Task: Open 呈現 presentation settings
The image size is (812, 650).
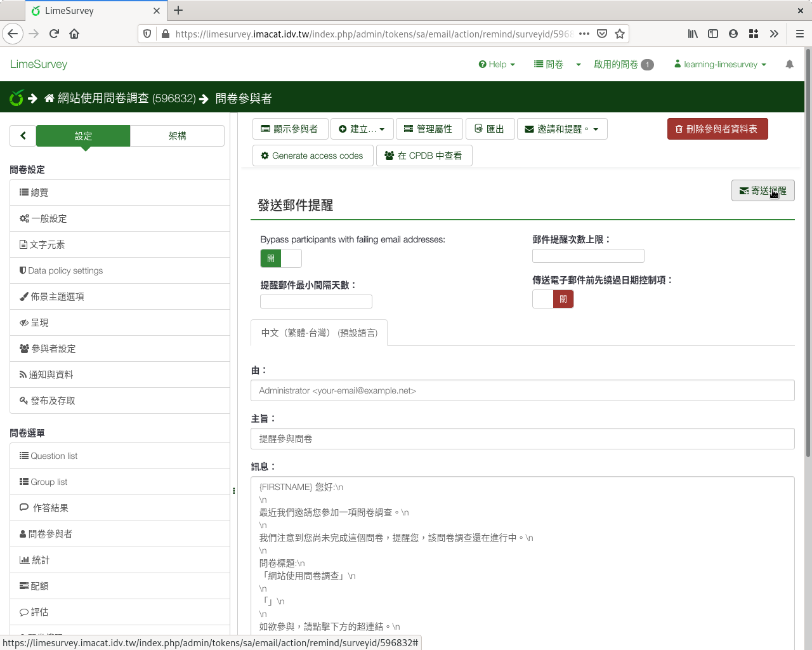Action: [120, 322]
